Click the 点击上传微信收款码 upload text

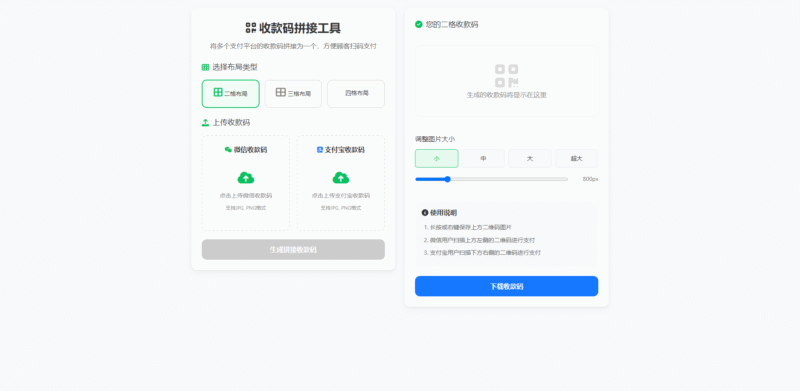click(246, 196)
